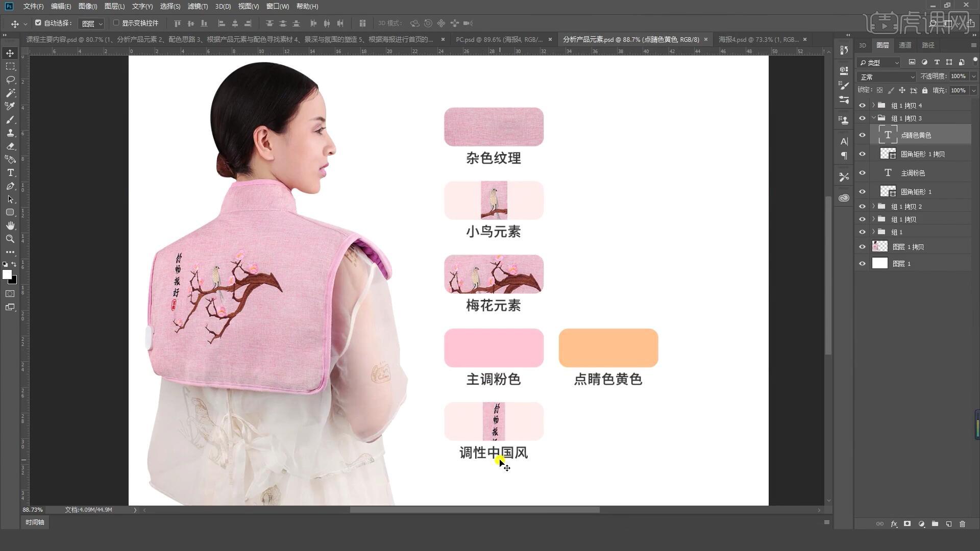Enable Show Transform Controls checkbox
The image size is (980, 551).
click(116, 23)
